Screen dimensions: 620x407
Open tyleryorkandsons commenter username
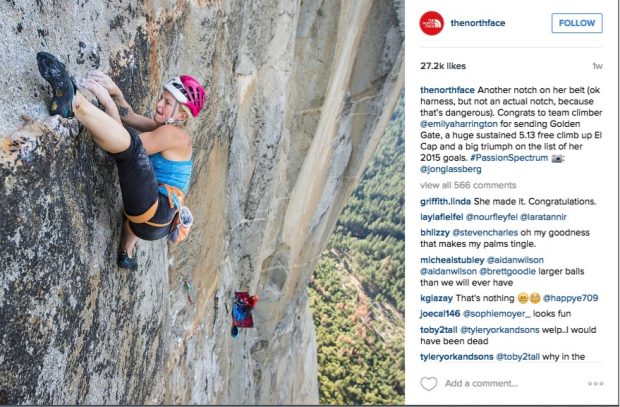tap(457, 357)
